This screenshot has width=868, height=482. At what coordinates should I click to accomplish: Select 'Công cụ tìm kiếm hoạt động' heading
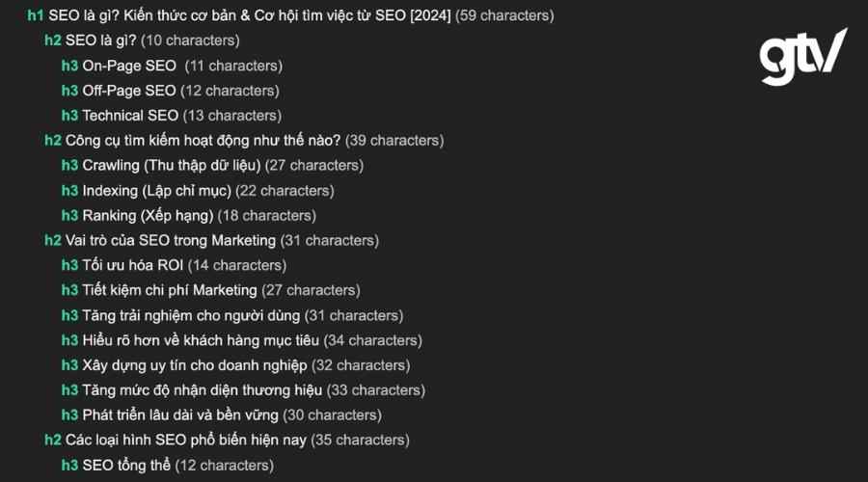pyautogui.click(x=203, y=140)
